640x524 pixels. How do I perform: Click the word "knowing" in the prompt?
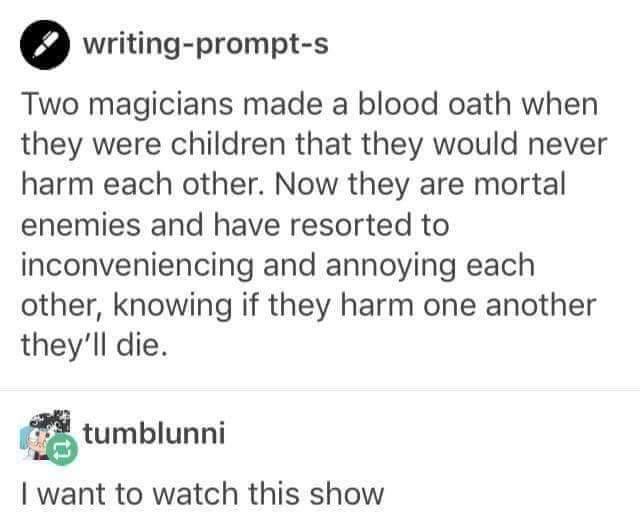(x=172, y=306)
